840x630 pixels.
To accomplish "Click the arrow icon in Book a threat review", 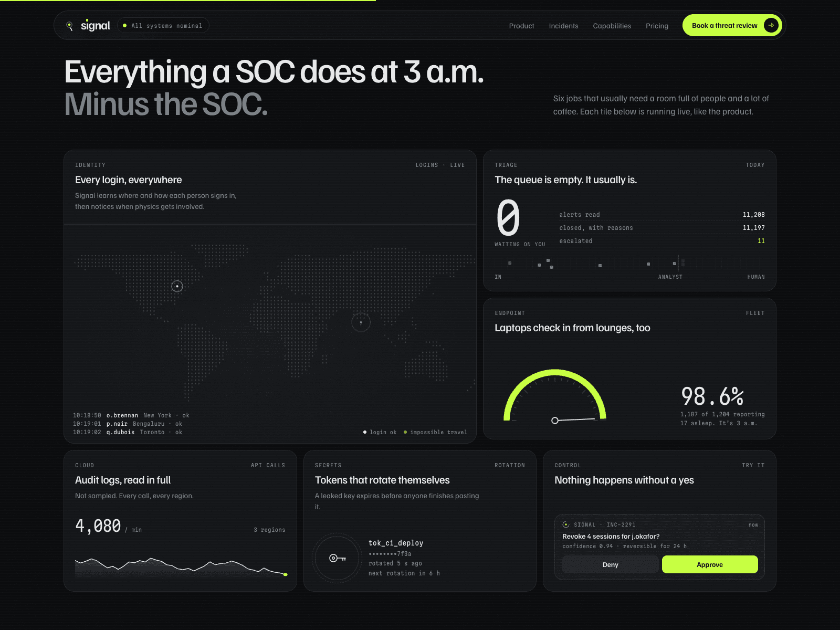I will coord(771,25).
